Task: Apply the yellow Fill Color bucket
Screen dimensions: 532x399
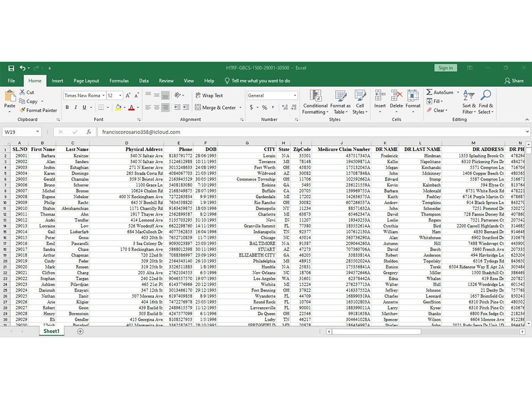Action: [x=118, y=107]
